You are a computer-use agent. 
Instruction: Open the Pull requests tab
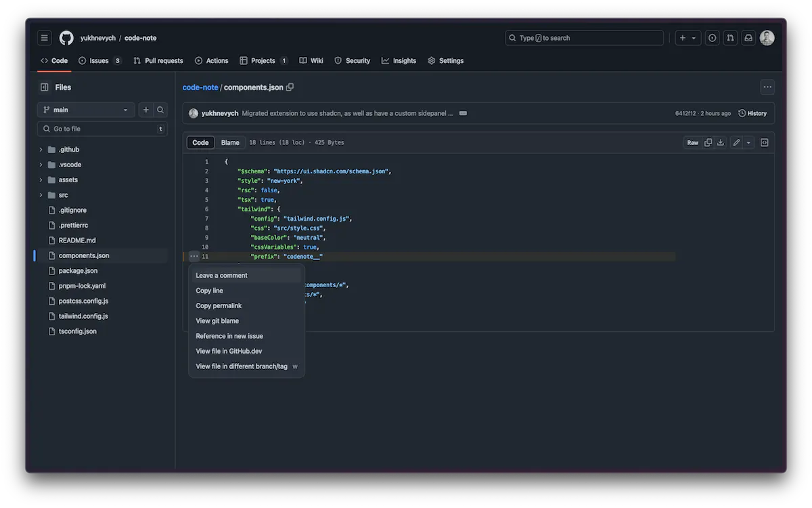click(158, 61)
